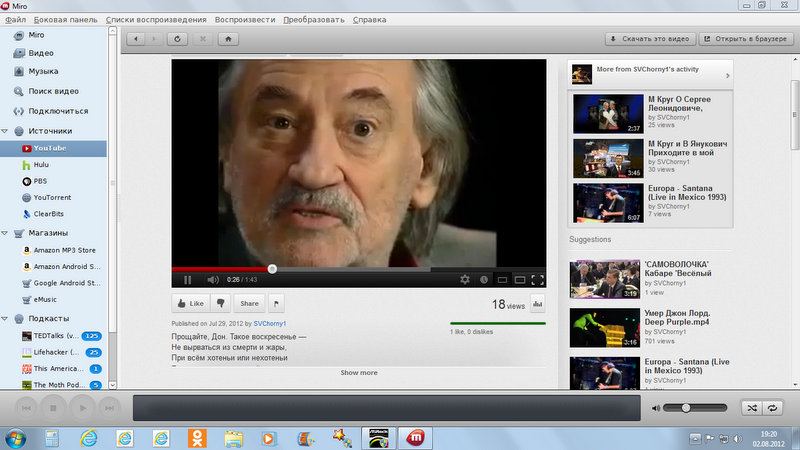Open TEDTalks podcast in sidebar
The image size is (800, 450).
point(54,336)
